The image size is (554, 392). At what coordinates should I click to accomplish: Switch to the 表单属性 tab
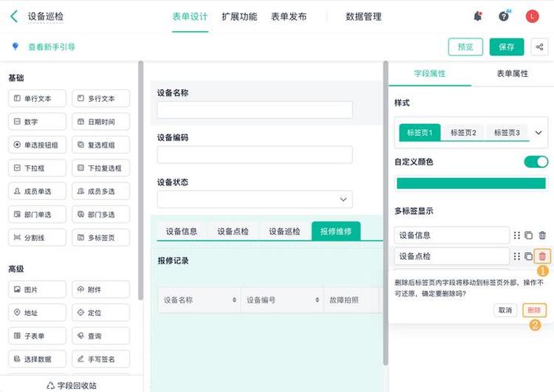tap(513, 74)
